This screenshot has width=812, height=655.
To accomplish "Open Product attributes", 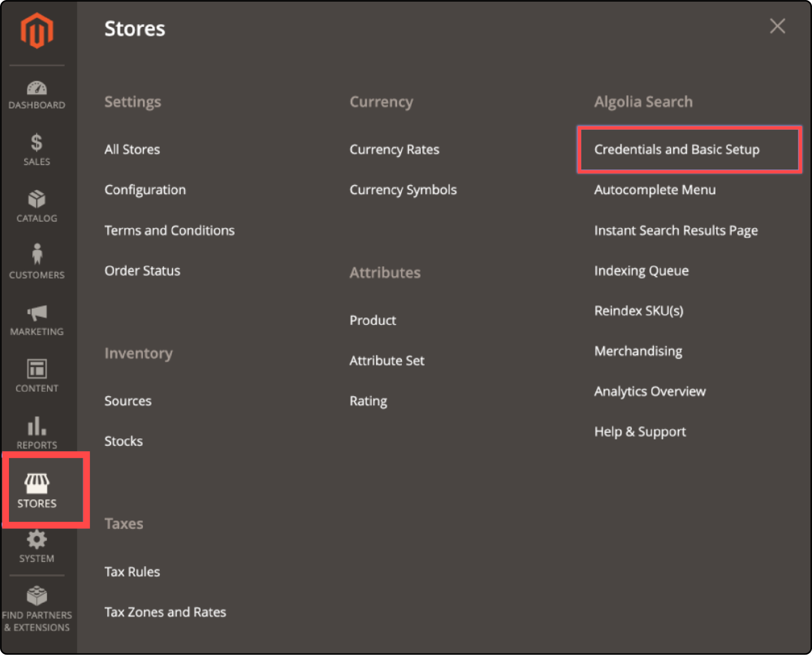I will 372,320.
